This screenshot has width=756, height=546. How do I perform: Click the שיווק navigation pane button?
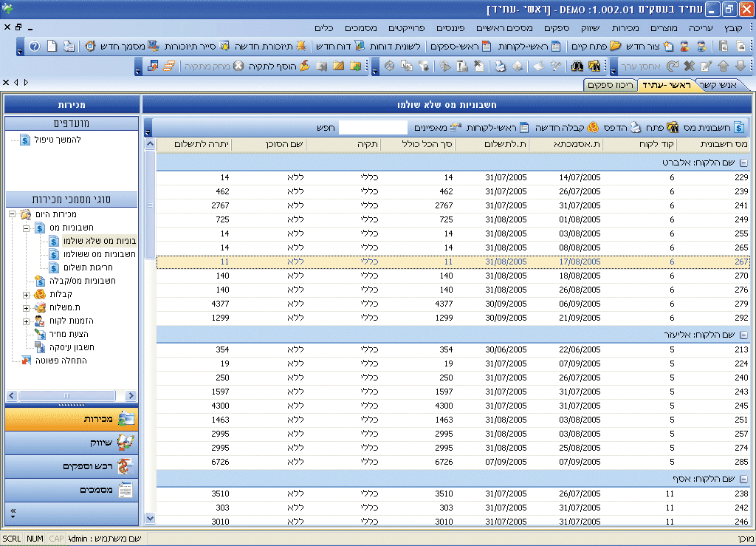click(x=72, y=443)
